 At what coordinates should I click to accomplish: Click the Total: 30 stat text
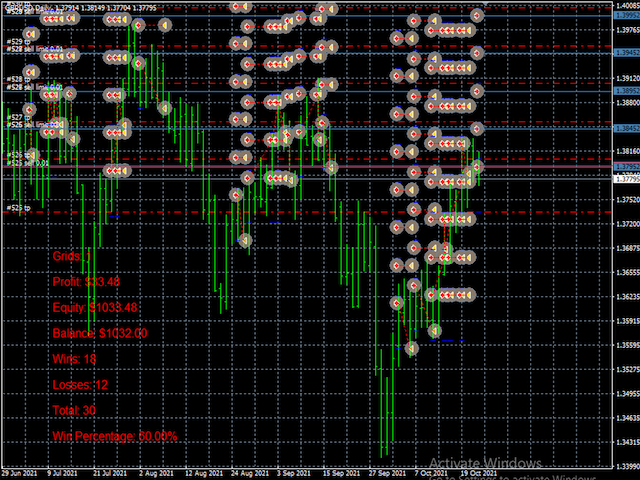pyautogui.click(x=74, y=411)
